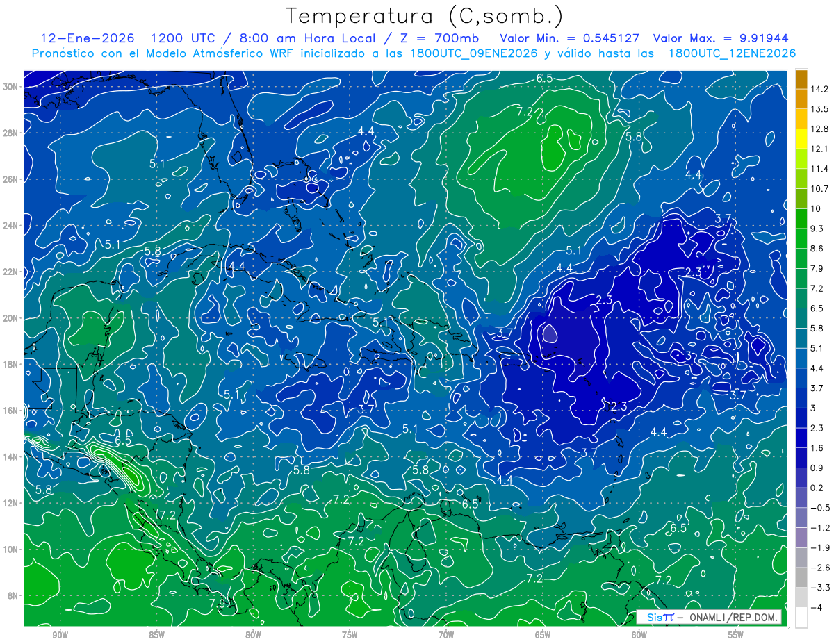Viewport: 834px width, 644px height.
Task: Click the "80W" longitude axis label
Action: (253, 635)
